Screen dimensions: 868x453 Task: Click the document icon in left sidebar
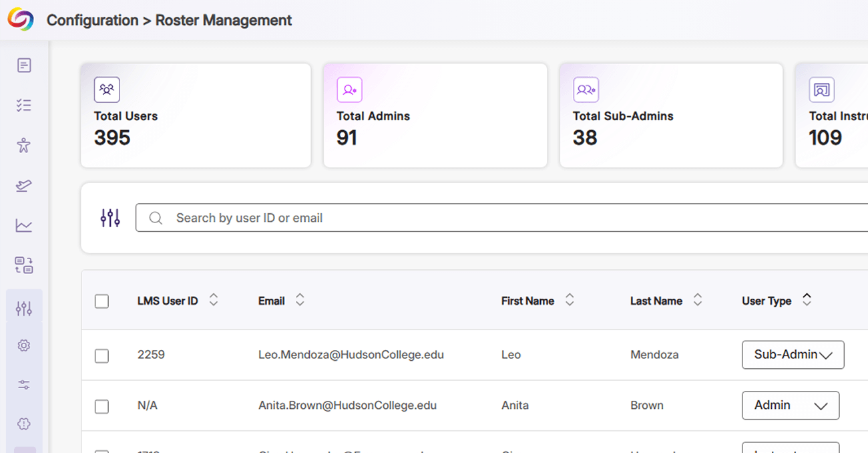pyautogui.click(x=24, y=65)
